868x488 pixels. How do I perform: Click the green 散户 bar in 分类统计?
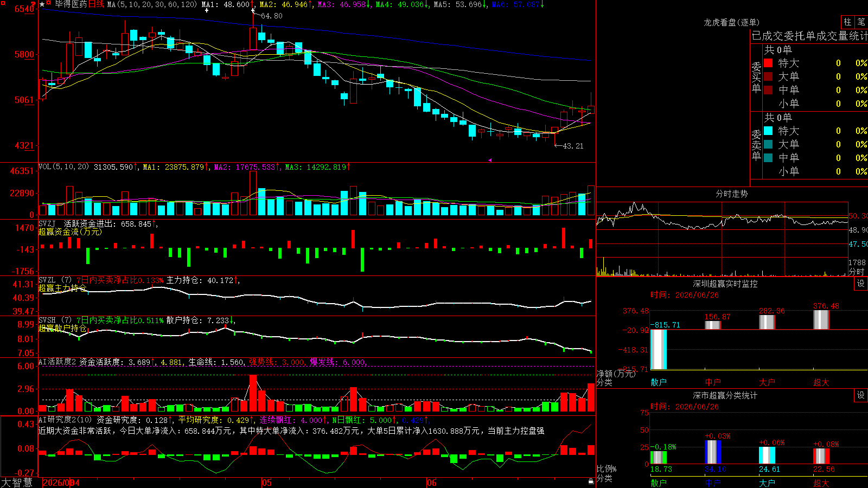[x=659, y=457]
